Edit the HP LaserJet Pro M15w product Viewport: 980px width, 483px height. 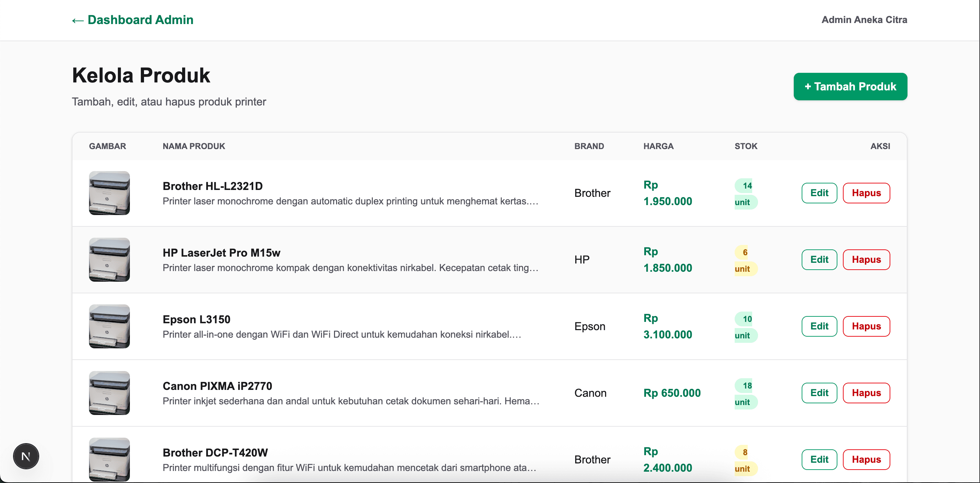pos(819,259)
